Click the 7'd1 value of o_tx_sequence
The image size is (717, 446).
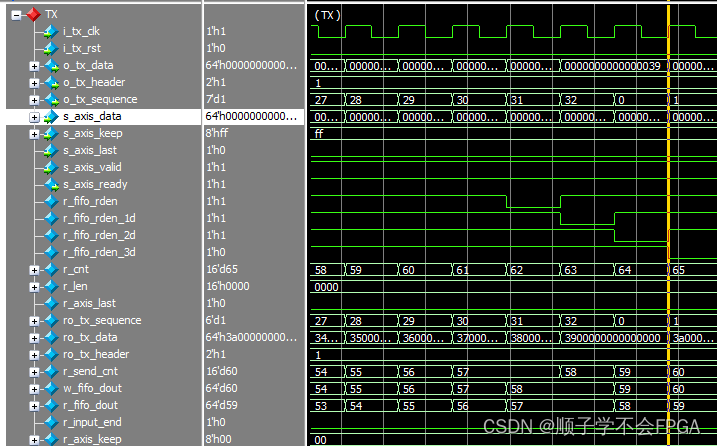pos(216,99)
